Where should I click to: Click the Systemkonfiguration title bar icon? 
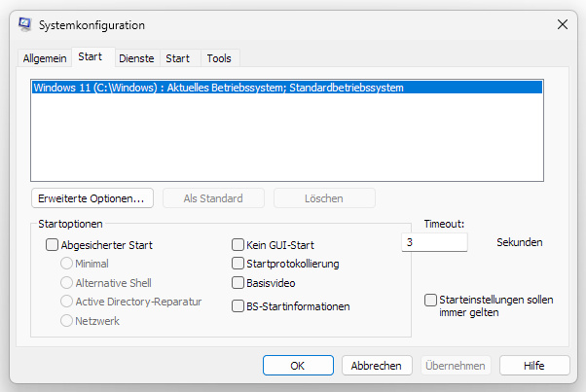(x=23, y=23)
